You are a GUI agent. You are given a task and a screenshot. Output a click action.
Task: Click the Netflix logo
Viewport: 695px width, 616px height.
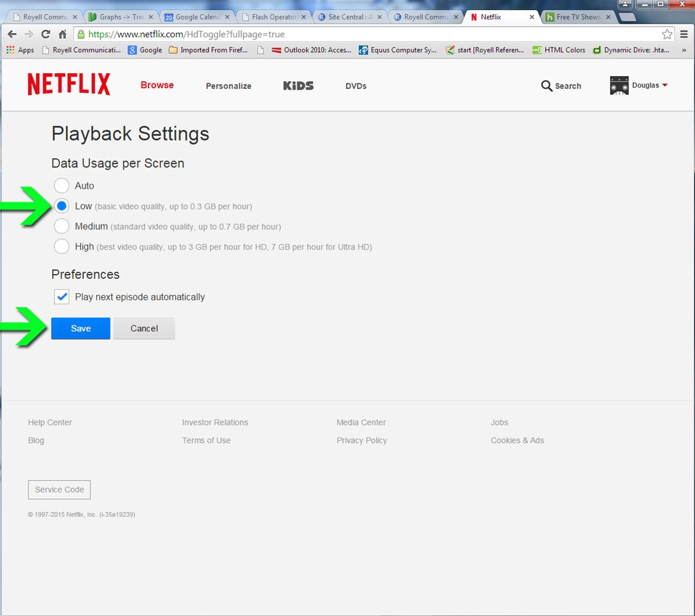tap(69, 85)
